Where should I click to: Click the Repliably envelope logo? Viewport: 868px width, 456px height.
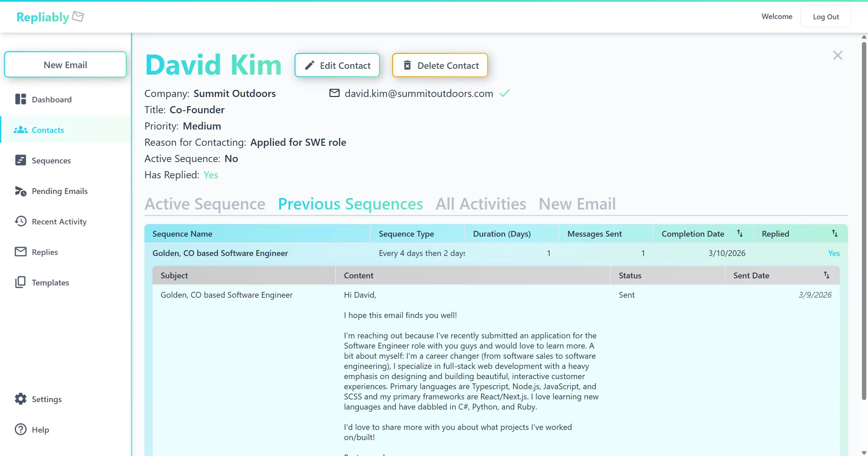point(78,17)
